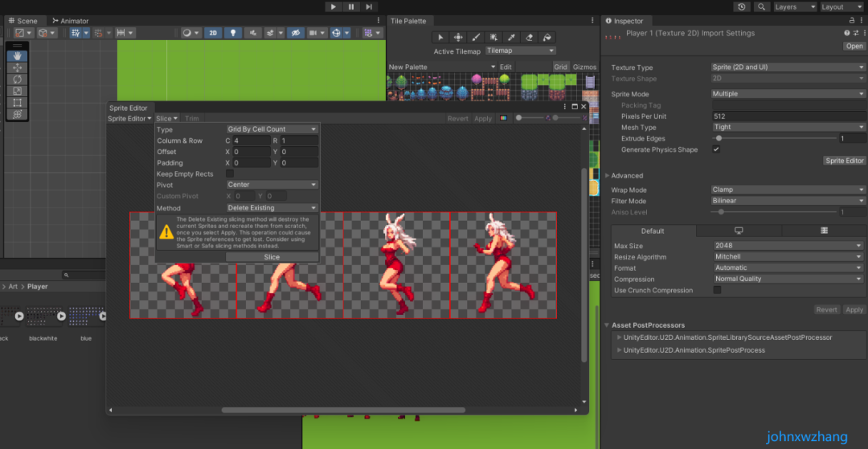Click Sprite Editor button in Inspector

click(x=844, y=161)
